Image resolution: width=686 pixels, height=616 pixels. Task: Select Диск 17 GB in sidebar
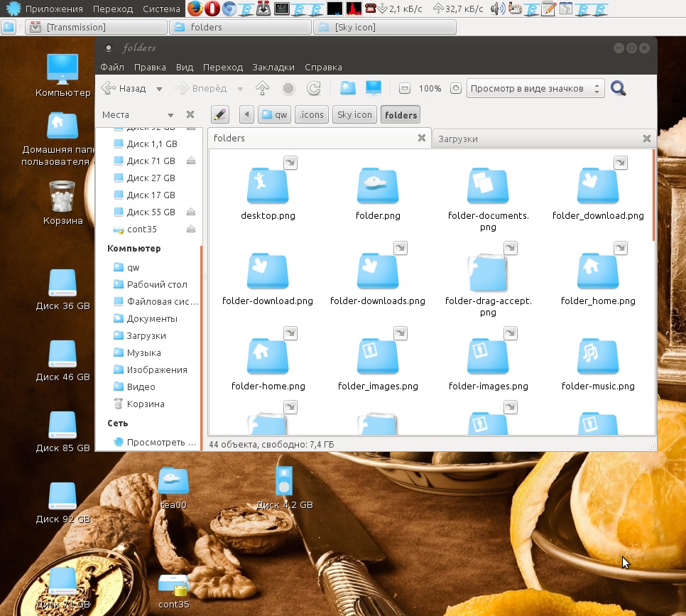(148, 195)
